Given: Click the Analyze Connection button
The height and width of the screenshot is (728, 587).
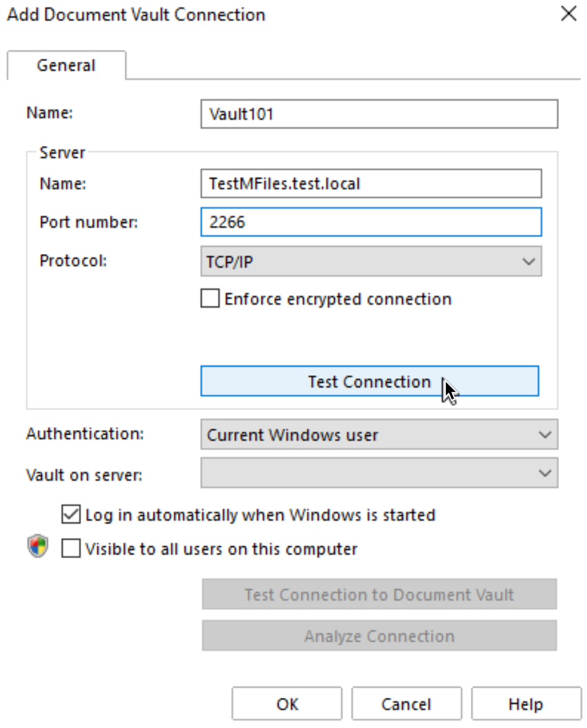Looking at the screenshot, I should 379,636.
